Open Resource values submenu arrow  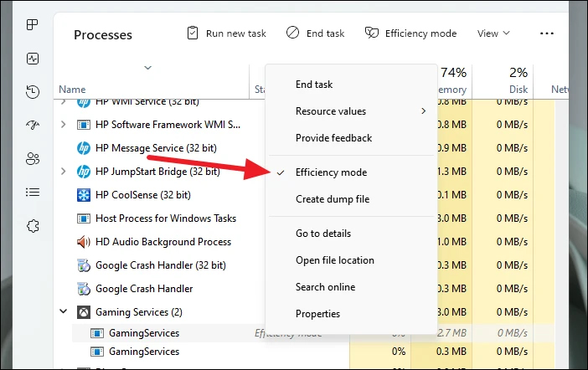[423, 111]
